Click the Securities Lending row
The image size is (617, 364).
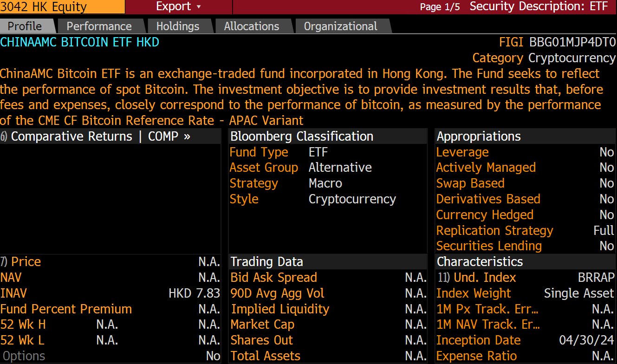pyautogui.click(x=526, y=246)
